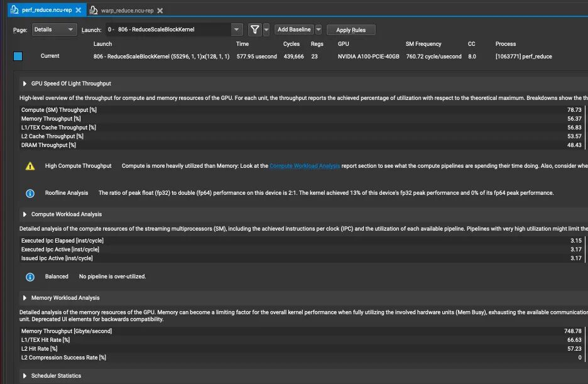Screen dimensions: 588x384
Task: Click the 748.78 memory throughput value
Action: 573,331
